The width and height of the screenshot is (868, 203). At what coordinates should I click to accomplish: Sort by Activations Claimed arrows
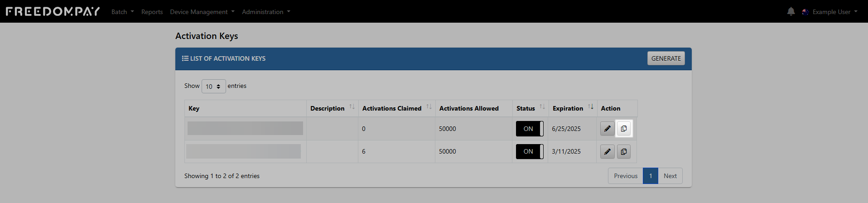click(x=429, y=107)
